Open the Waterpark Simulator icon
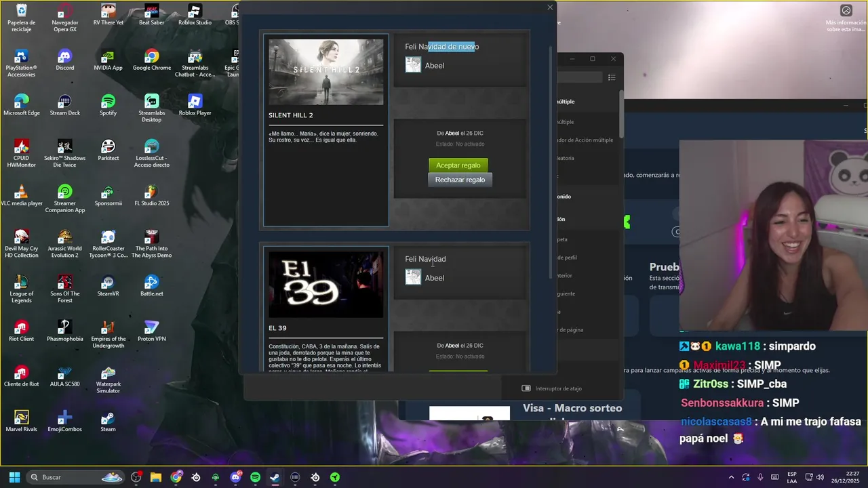Viewport: 868px width, 488px height. click(x=108, y=380)
